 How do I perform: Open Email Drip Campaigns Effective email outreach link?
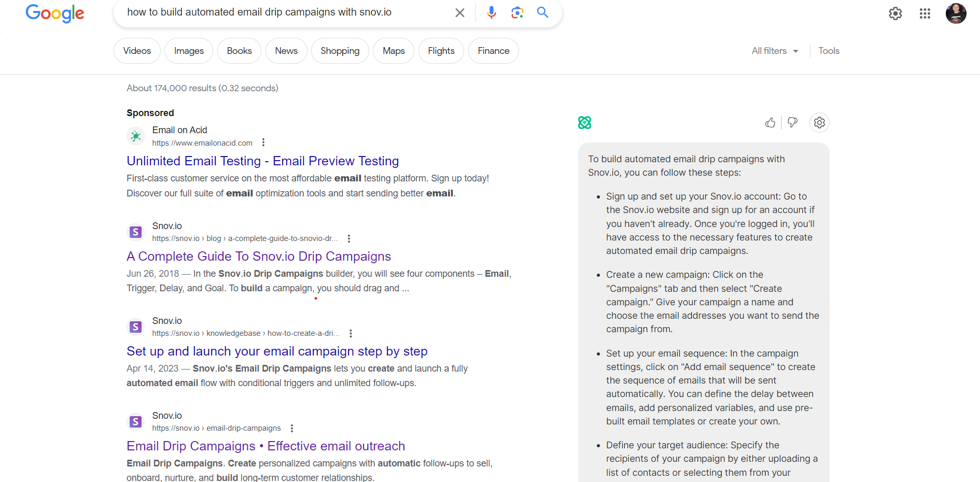(266, 446)
